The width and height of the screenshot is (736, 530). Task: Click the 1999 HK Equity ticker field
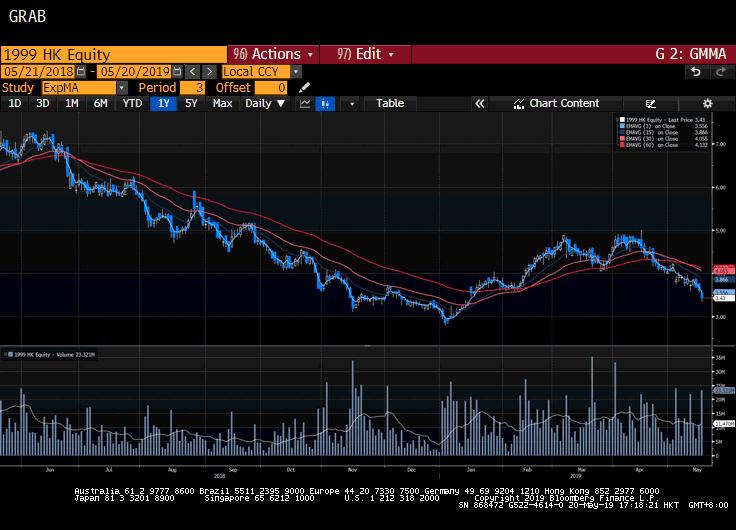pos(114,54)
